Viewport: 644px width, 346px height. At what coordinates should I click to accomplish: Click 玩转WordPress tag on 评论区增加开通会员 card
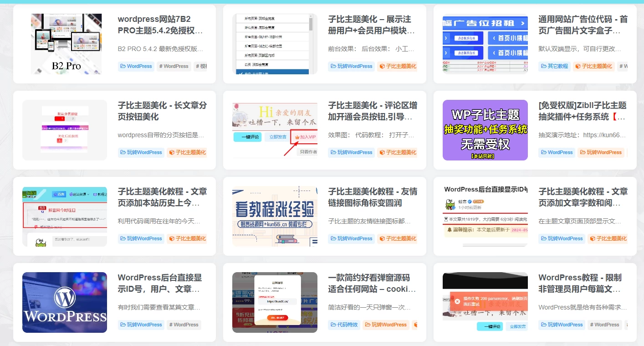(x=351, y=152)
